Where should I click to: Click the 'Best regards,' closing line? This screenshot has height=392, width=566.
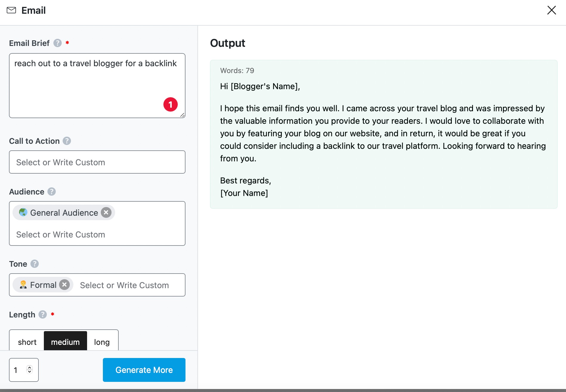[245, 180]
